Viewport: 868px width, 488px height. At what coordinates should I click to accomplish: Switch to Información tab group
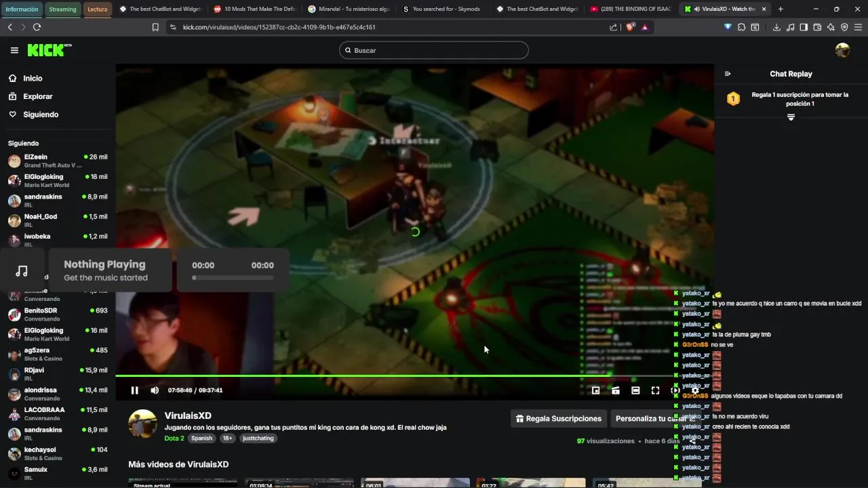tap(22, 9)
